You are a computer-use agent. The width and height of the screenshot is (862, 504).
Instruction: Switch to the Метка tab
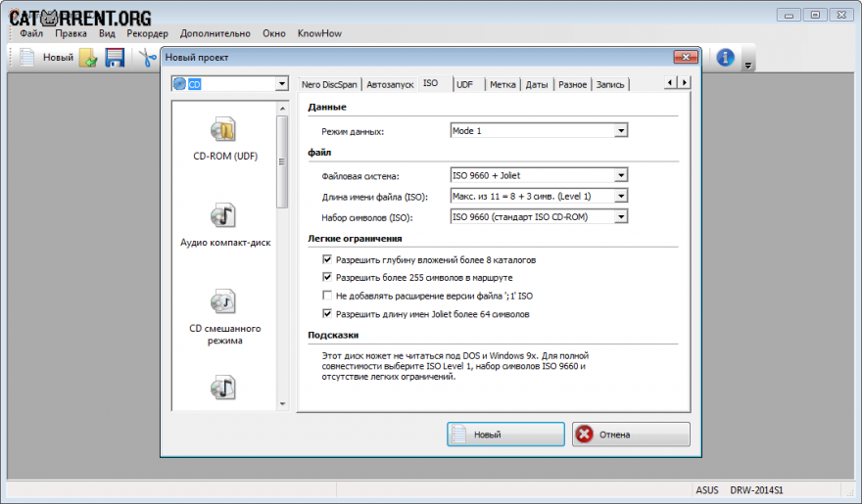(x=503, y=84)
